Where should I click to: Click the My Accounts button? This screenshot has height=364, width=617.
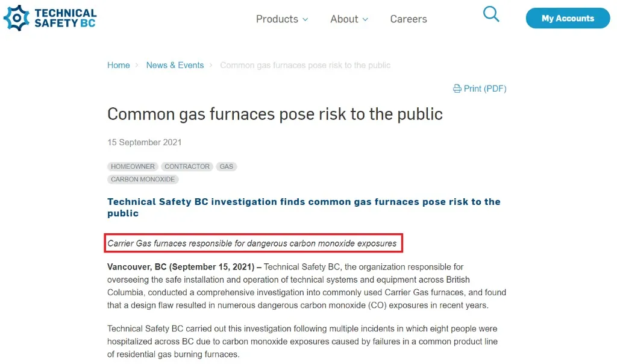click(x=567, y=18)
